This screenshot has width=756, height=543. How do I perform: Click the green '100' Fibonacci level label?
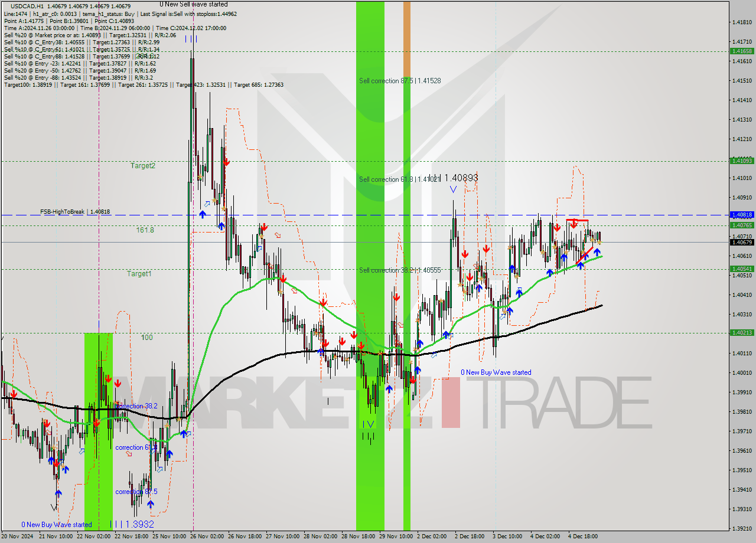(x=146, y=337)
